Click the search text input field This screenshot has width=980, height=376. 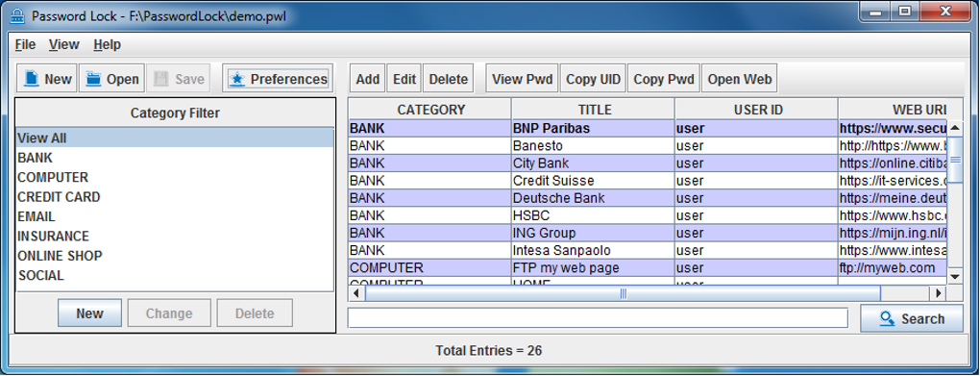[599, 317]
